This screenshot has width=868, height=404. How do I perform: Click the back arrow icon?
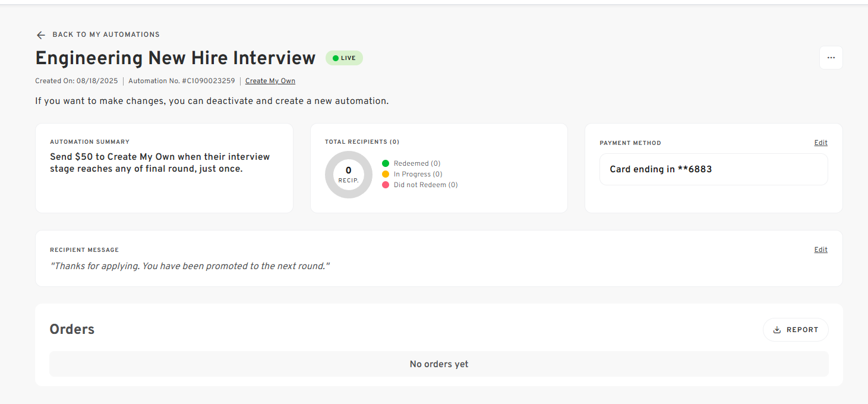point(40,35)
